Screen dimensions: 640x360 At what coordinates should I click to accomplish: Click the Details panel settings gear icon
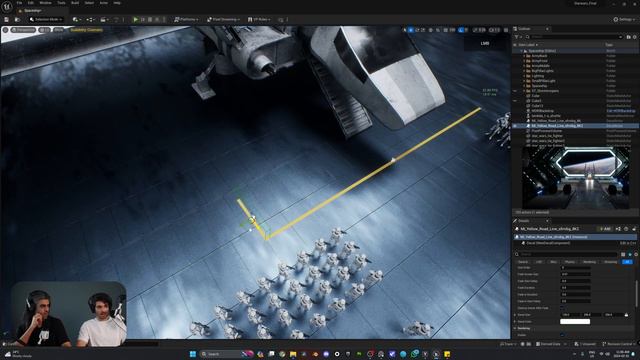pos(636,254)
